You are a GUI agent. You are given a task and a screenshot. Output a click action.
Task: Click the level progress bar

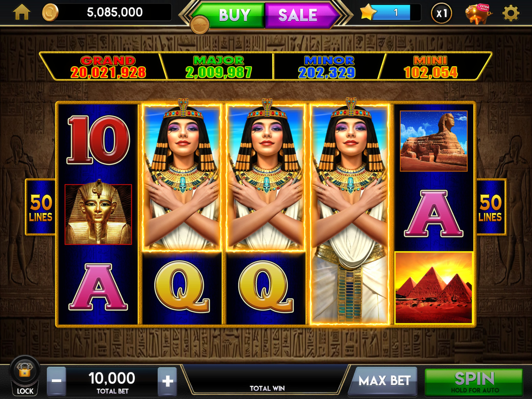click(395, 12)
